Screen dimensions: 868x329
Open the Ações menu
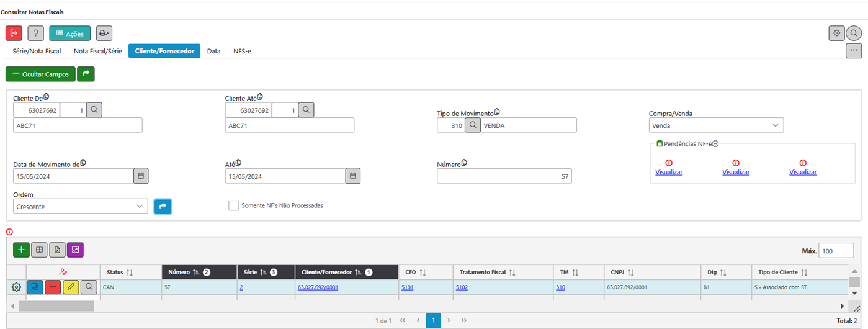(x=69, y=34)
